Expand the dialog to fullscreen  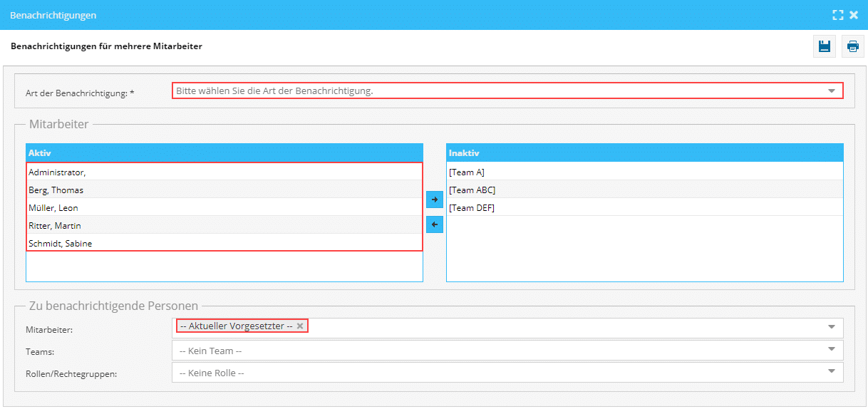[x=837, y=15]
